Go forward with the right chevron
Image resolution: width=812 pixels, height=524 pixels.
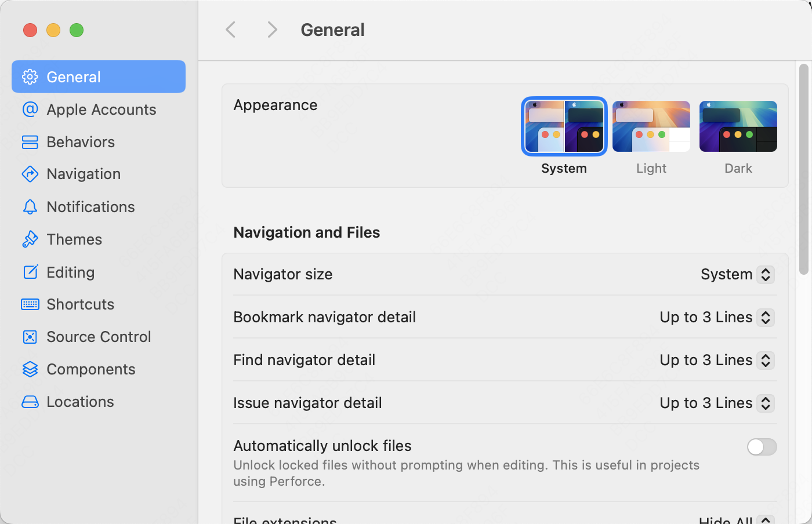tap(272, 30)
